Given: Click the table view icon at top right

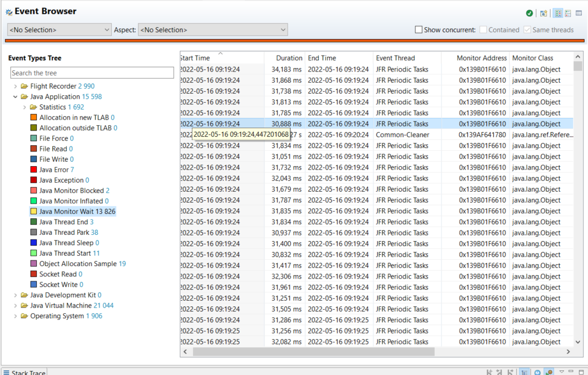Looking at the screenshot, I should (579, 13).
